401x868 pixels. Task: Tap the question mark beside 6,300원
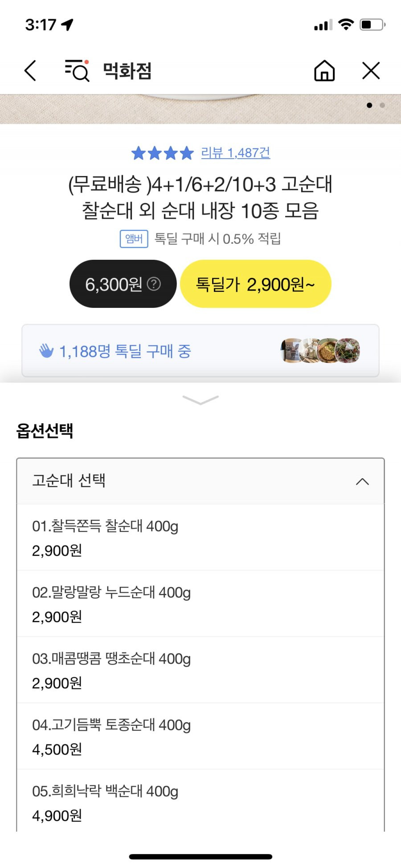(x=154, y=284)
